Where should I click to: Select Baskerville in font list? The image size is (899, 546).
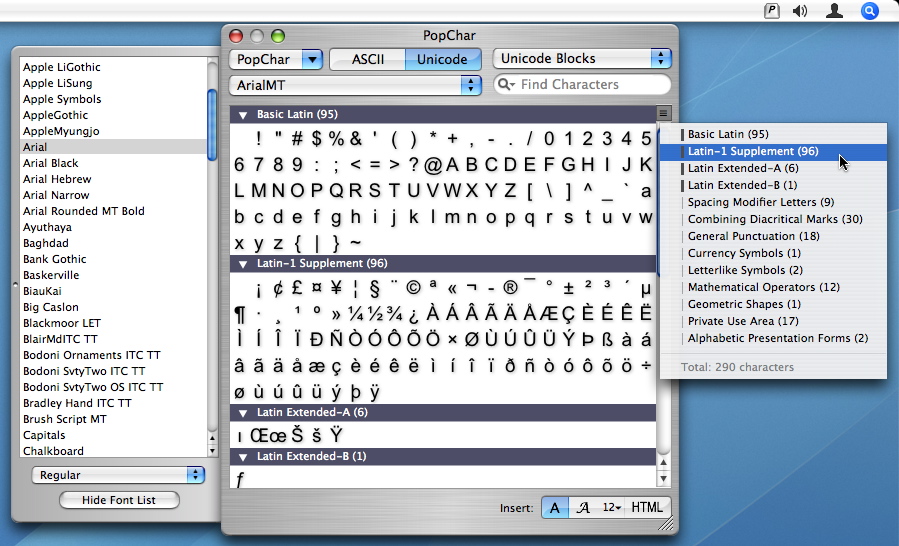coord(113,275)
